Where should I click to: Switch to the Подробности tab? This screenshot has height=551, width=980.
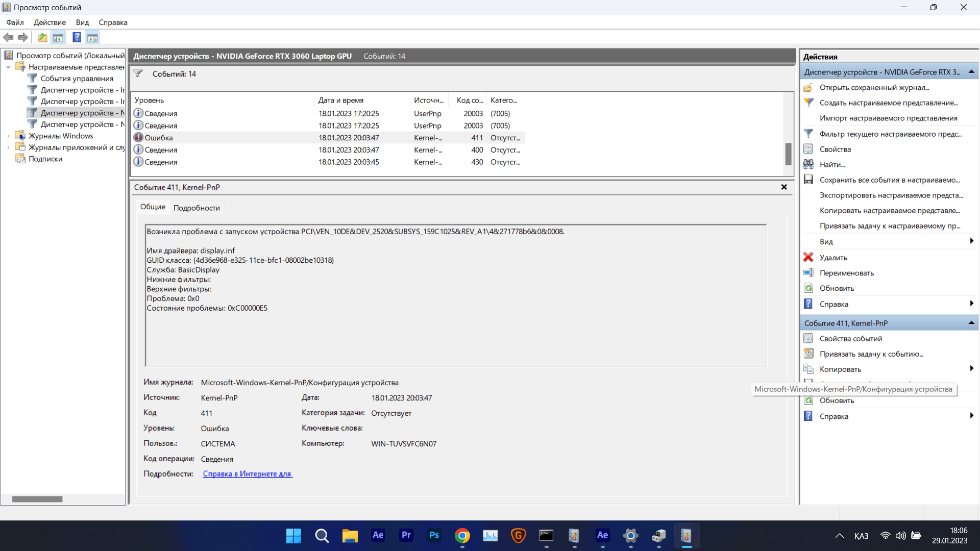197,208
